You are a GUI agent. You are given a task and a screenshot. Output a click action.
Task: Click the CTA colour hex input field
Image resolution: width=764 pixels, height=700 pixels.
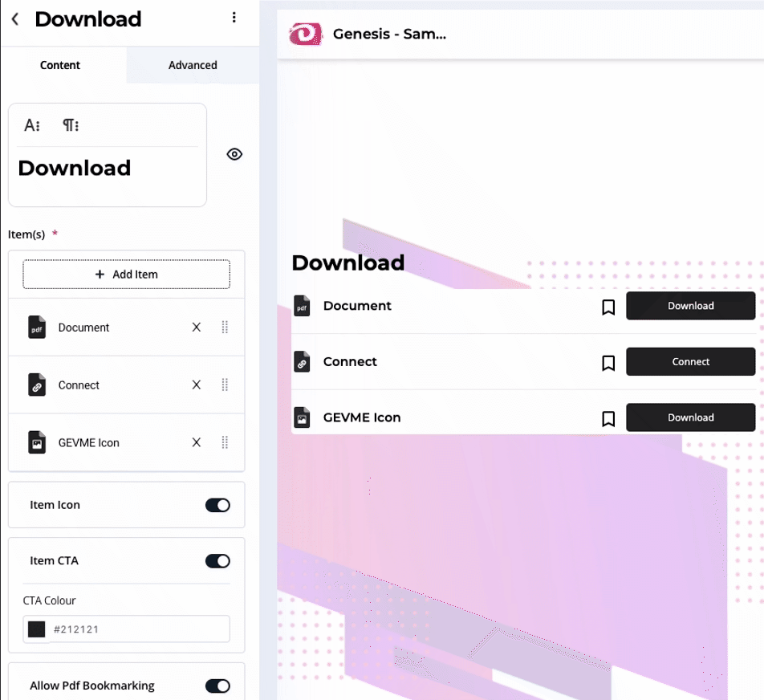[138, 629]
